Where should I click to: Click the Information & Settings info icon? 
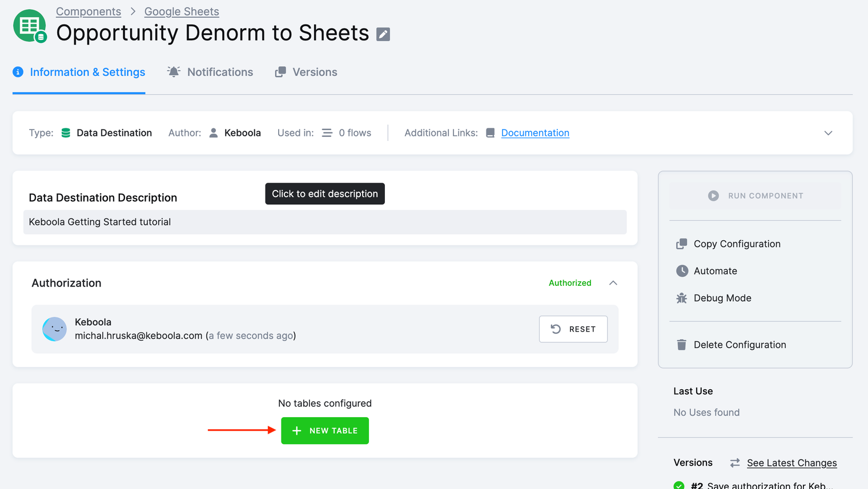[x=18, y=72]
